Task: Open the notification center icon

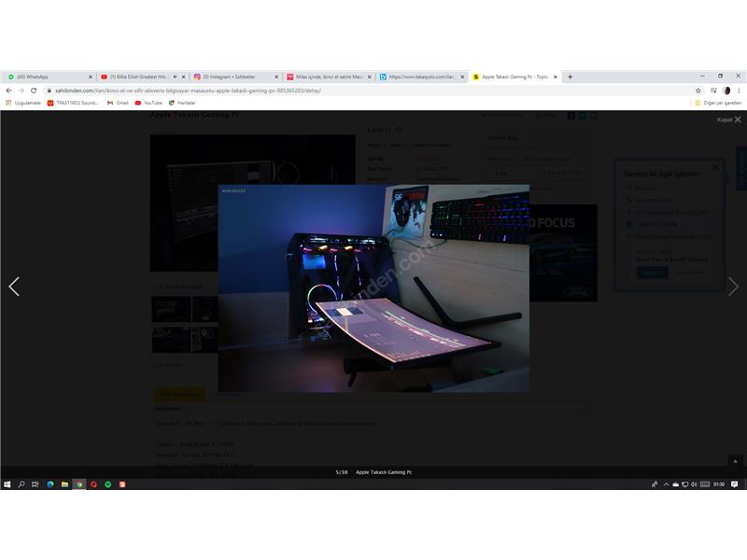Action: tap(735, 484)
